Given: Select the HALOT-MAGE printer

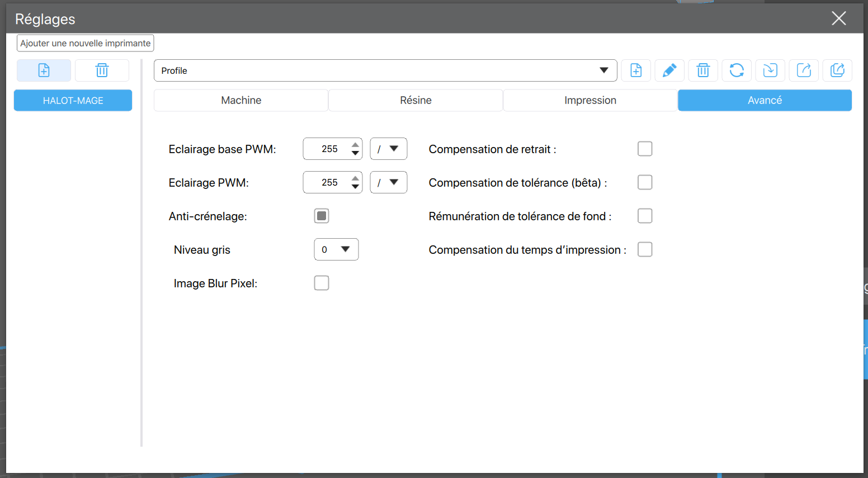Looking at the screenshot, I should [73, 101].
